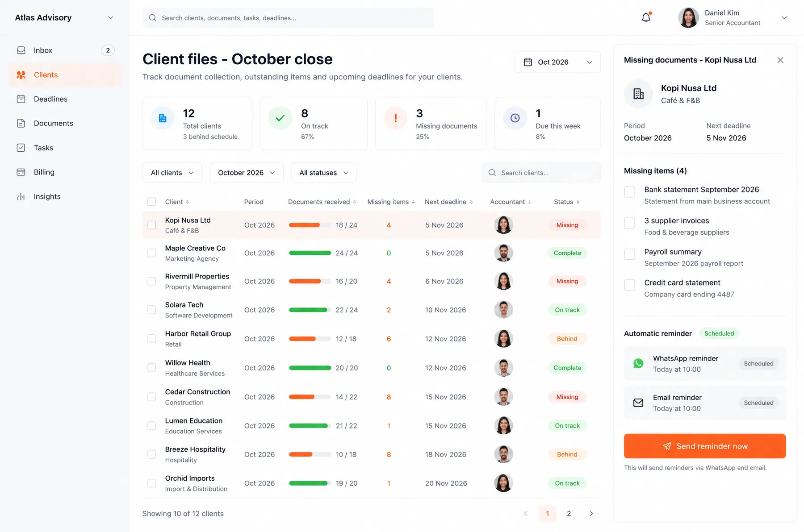Select all clients header checkbox
Image resolution: width=804 pixels, height=532 pixels.
click(152, 202)
